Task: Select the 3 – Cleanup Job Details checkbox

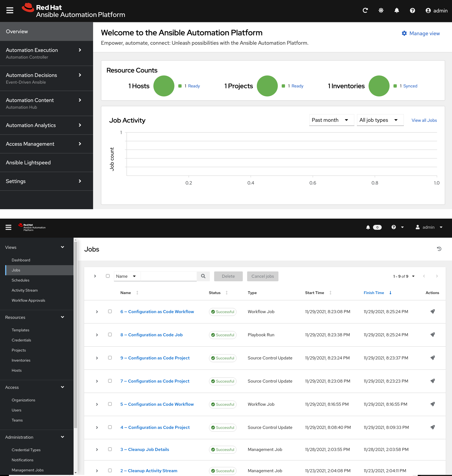Action: (110, 449)
